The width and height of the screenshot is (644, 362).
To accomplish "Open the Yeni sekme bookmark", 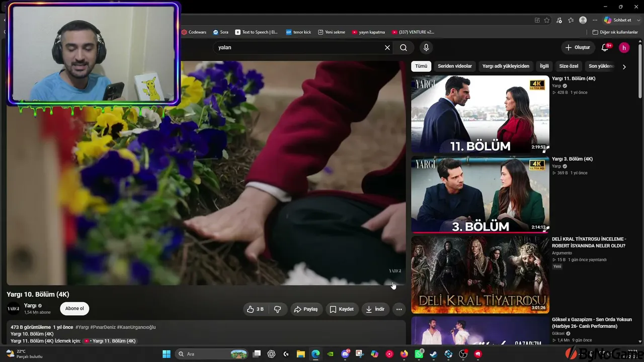I will point(332,32).
